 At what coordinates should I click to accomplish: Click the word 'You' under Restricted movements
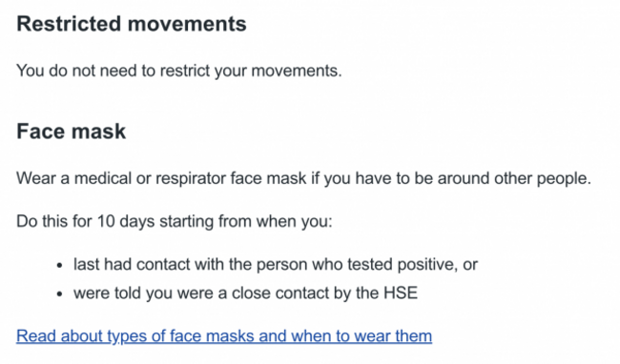tap(31, 71)
